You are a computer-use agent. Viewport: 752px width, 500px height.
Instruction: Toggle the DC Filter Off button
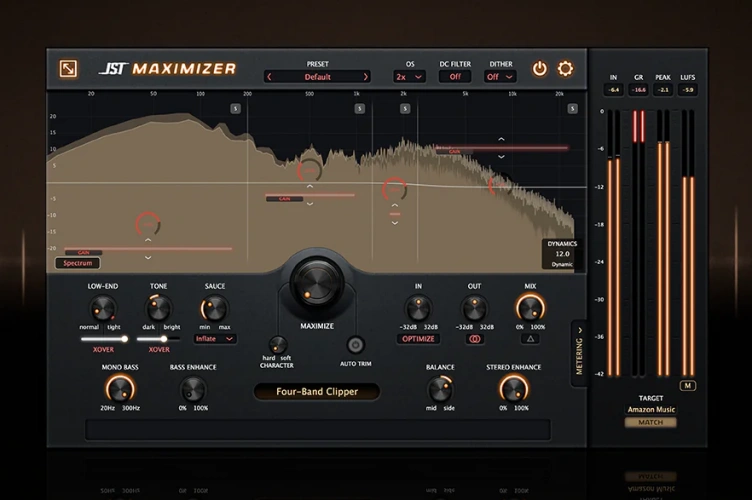point(455,77)
